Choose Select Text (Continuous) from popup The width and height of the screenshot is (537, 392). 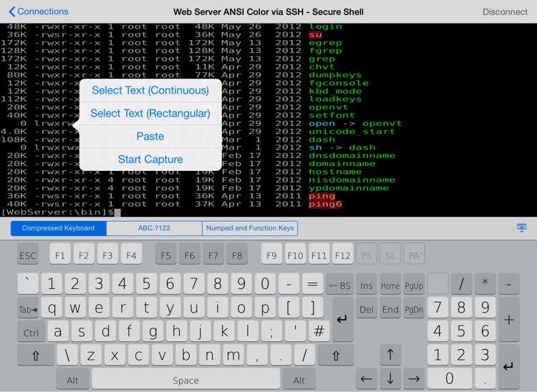coord(150,90)
